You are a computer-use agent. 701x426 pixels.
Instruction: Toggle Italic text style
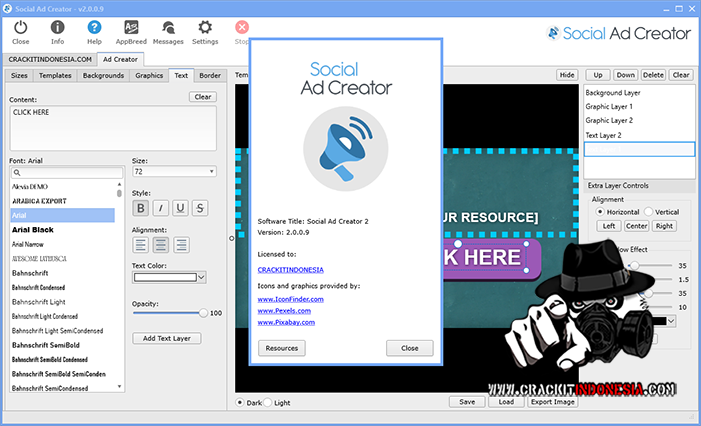(160, 208)
